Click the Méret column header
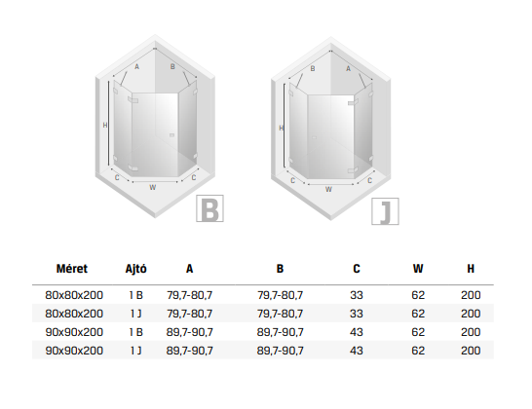Viewport: 532px width, 409px height. pyautogui.click(x=72, y=269)
